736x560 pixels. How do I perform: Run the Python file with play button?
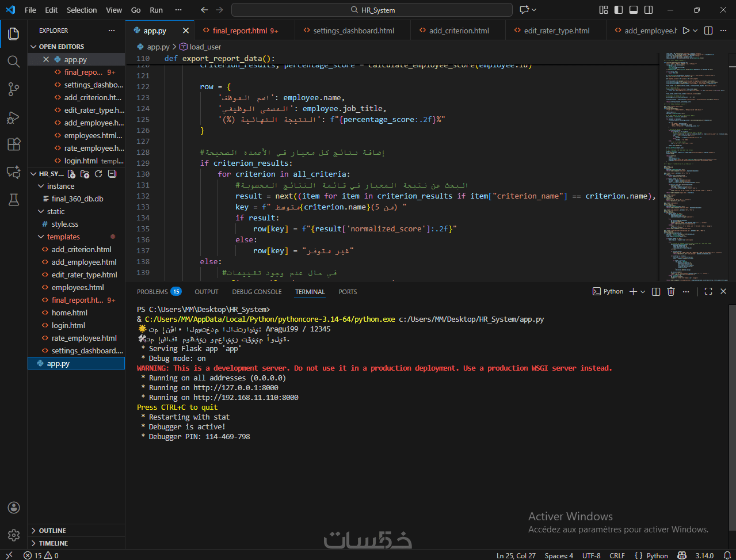click(685, 31)
